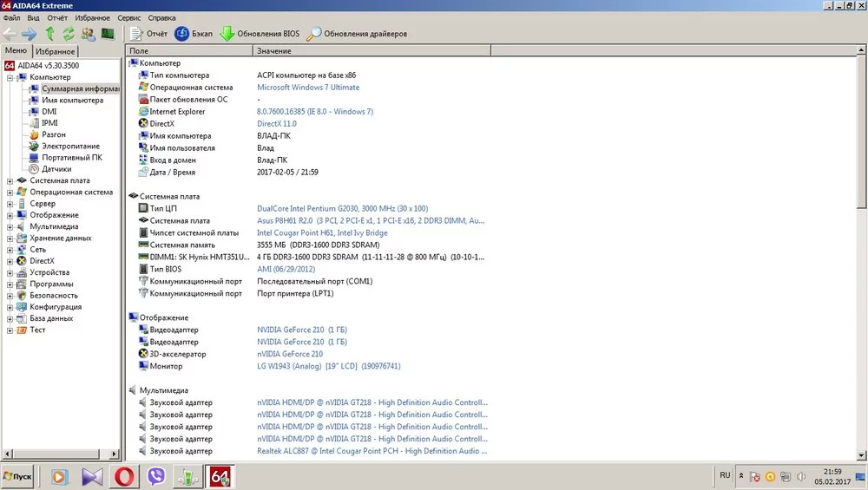Viewport: 868px width, 490px height.
Task: Open the Справка menu
Action: [161, 17]
